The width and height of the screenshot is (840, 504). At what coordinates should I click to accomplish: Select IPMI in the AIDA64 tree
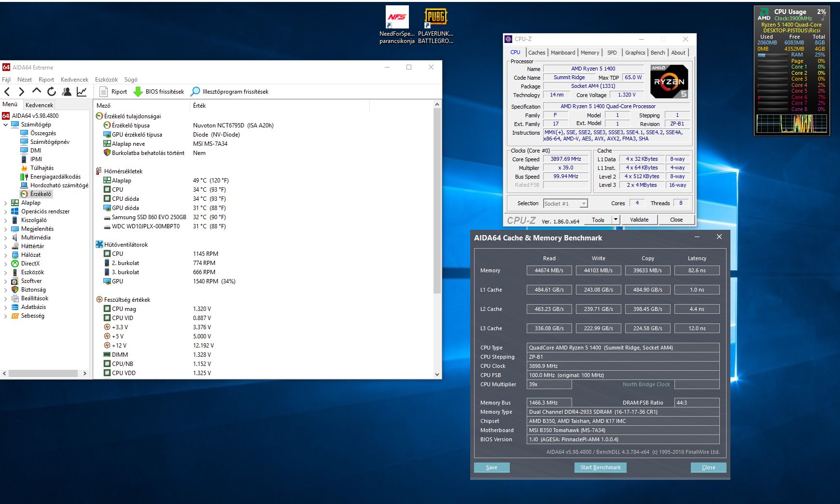(x=31, y=159)
